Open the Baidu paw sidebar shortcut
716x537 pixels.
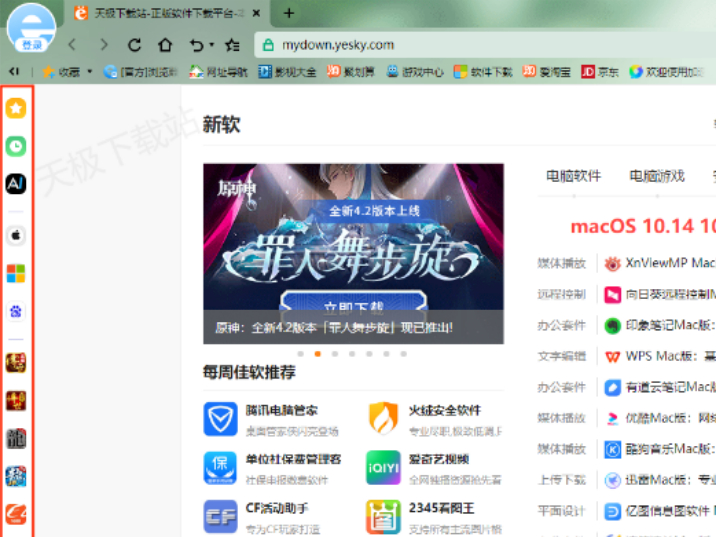(16, 311)
